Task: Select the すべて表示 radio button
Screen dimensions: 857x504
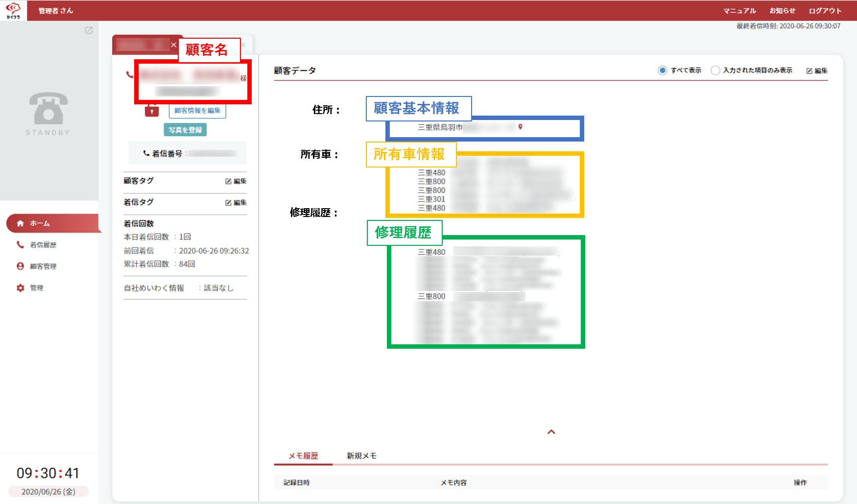Action: [x=663, y=71]
